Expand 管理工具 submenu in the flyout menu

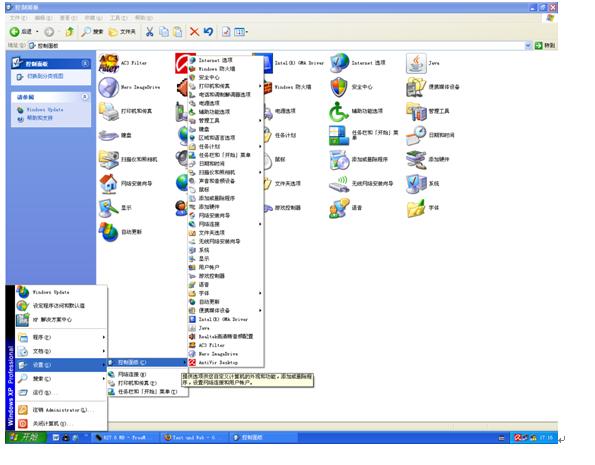coord(225,121)
